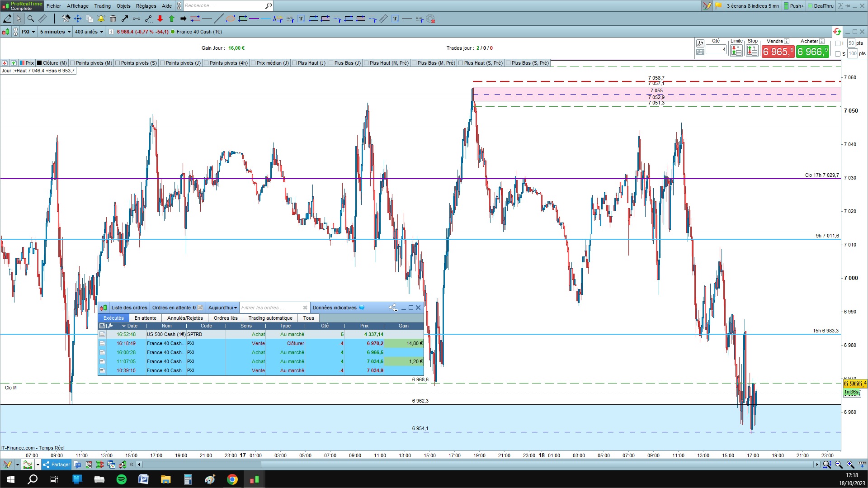The height and width of the screenshot is (488, 868).
Task: Select the purple horizontal line tool
Action: pos(254,19)
